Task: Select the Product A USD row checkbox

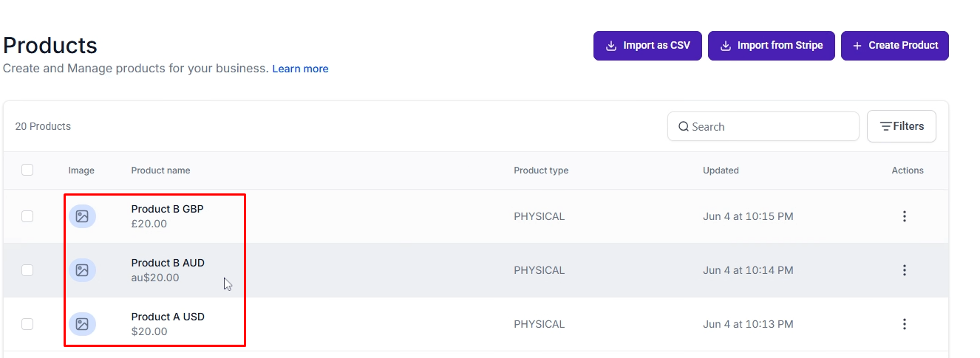Action: click(x=27, y=324)
